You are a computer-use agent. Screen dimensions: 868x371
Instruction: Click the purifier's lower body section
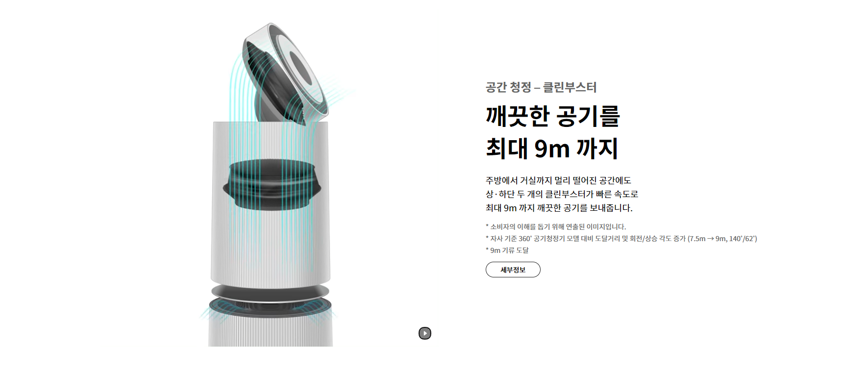(x=271, y=332)
